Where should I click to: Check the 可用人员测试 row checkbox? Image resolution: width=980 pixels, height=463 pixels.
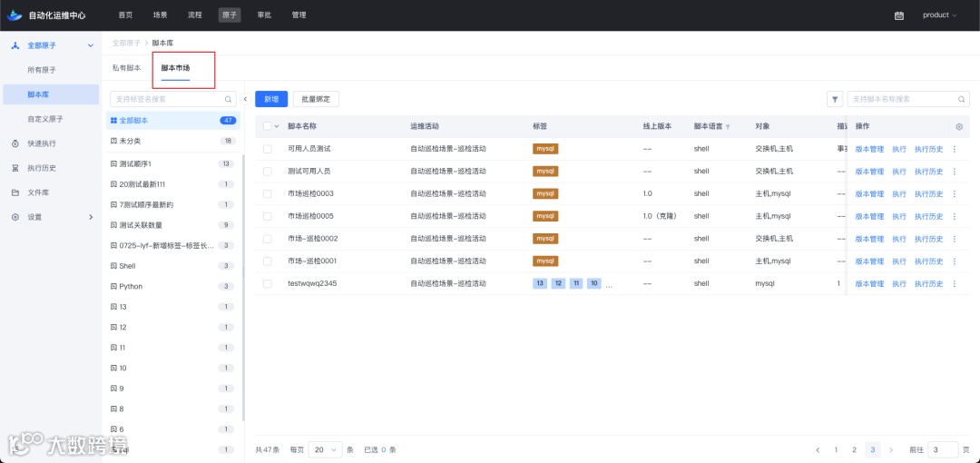coord(268,149)
